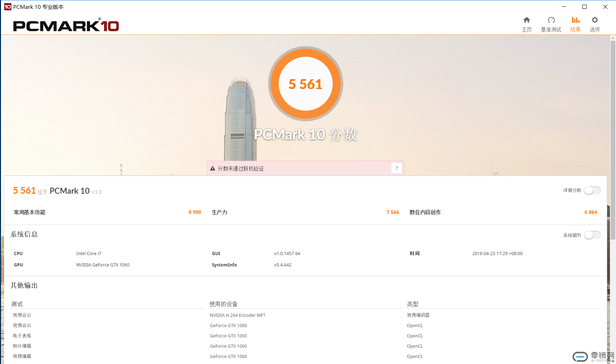Click the PCMark 10 title bar app icon
This screenshot has height=364, width=616.
pyautogui.click(x=8, y=7)
